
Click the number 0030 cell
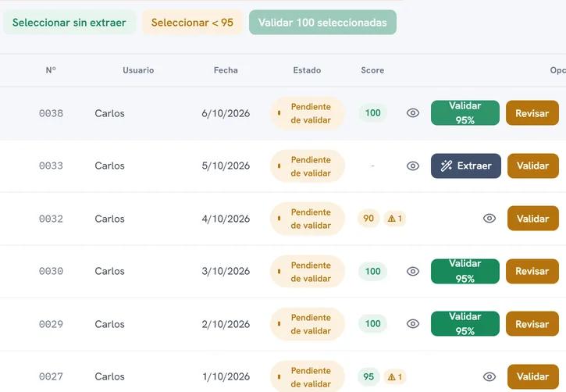51,271
